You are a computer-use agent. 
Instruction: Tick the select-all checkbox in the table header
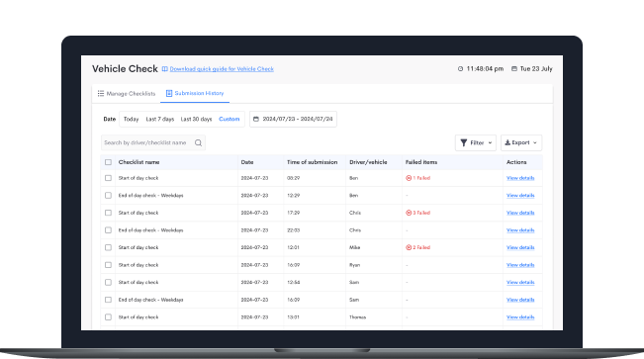click(x=108, y=162)
